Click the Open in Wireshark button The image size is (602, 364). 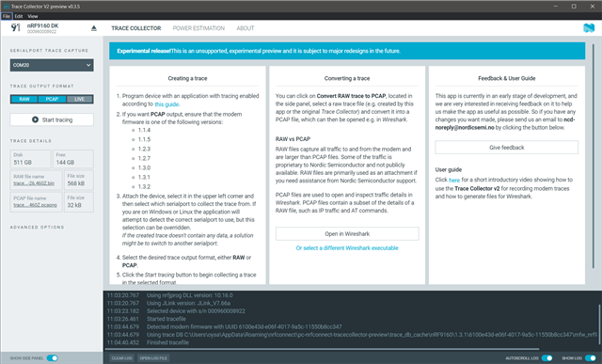347,234
